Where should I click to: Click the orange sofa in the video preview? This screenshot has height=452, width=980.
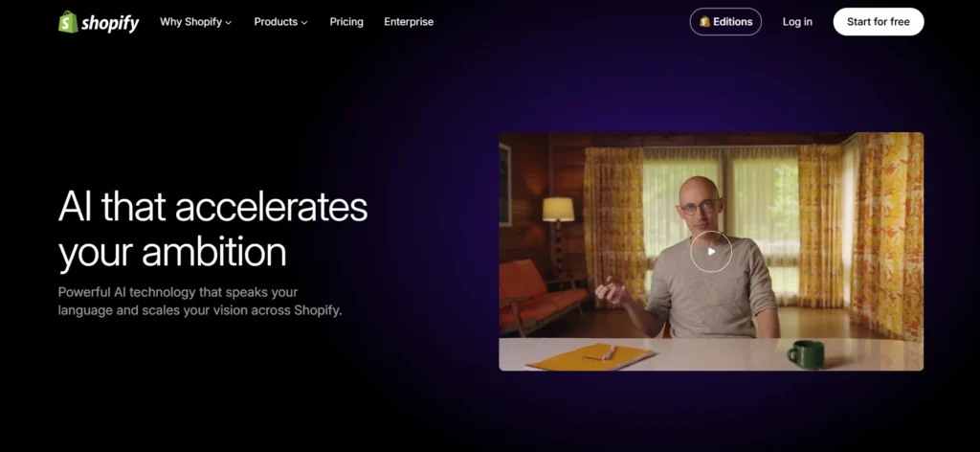(538, 294)
